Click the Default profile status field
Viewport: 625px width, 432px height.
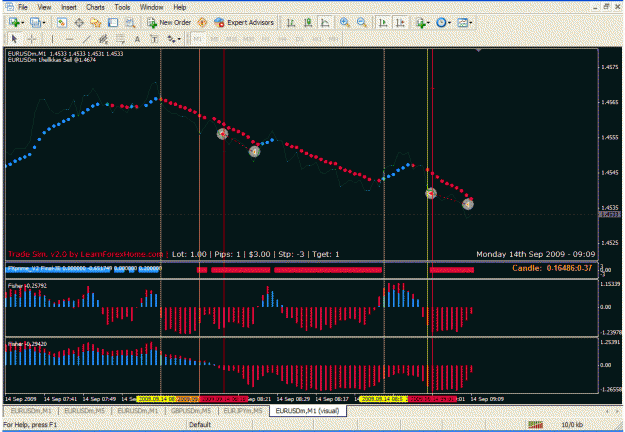[x=200, y=425]
